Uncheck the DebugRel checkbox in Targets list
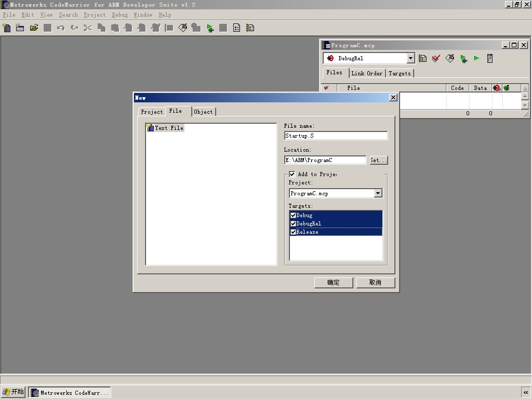Screen dimensions: 532x399 click(294, 223)
